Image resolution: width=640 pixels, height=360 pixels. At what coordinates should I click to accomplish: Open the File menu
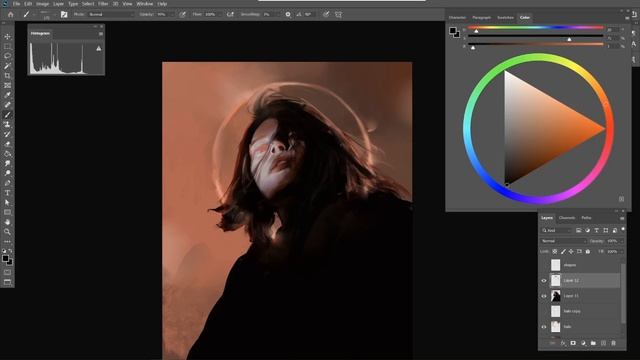[x=16, y=4]
